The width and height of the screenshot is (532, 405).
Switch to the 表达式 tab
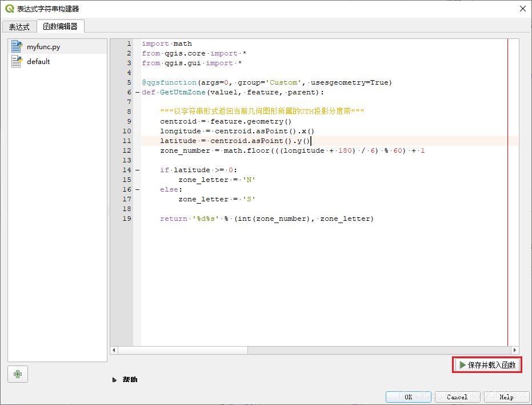(19, 27)
